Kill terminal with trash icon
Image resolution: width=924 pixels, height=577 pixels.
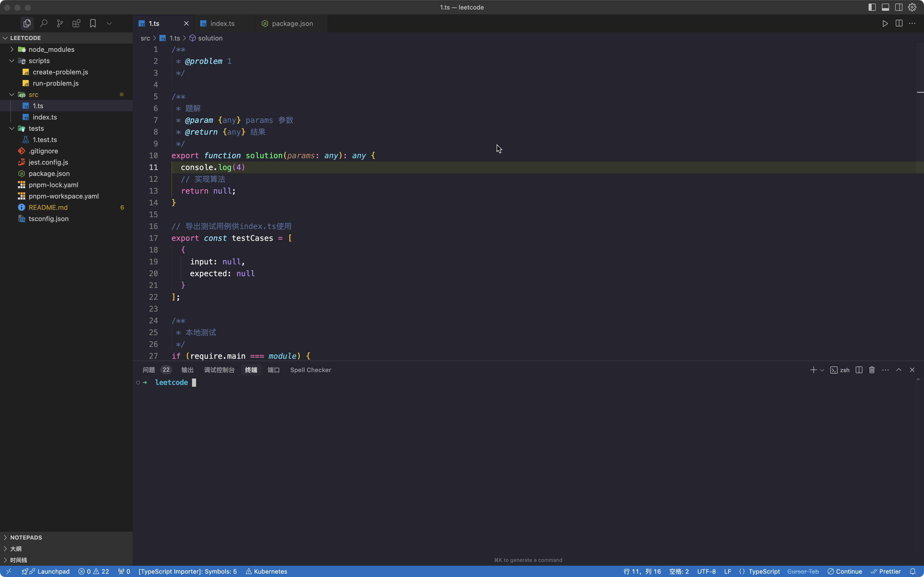pos(872,370)
